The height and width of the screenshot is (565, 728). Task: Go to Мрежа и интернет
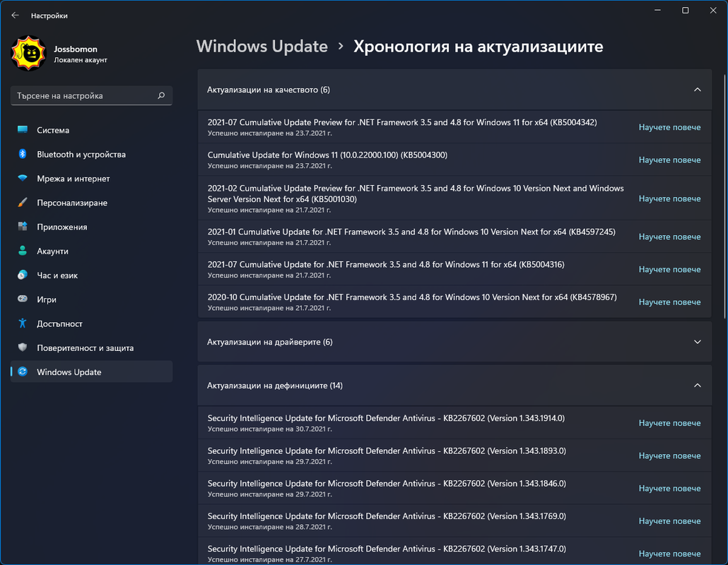click(91, 179)
